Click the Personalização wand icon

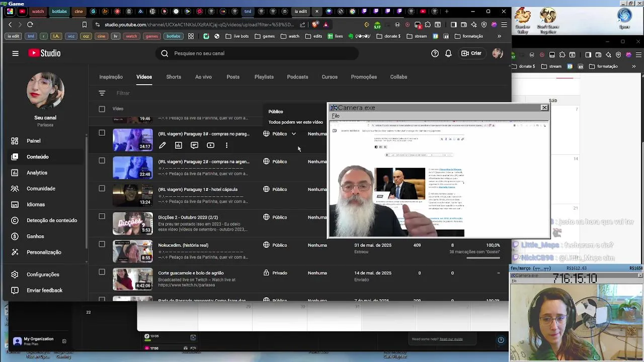(15, 252)
